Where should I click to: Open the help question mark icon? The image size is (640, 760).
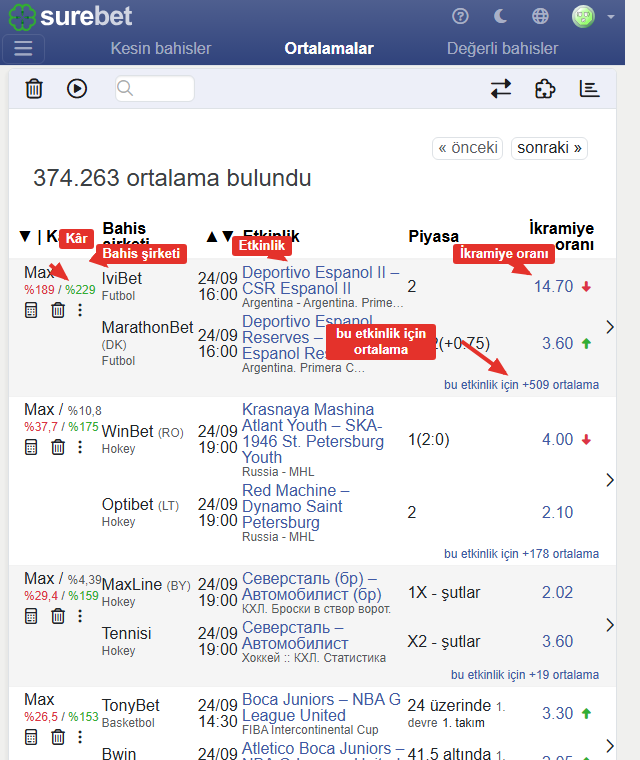pyautogui.click(x=460, y=16)
